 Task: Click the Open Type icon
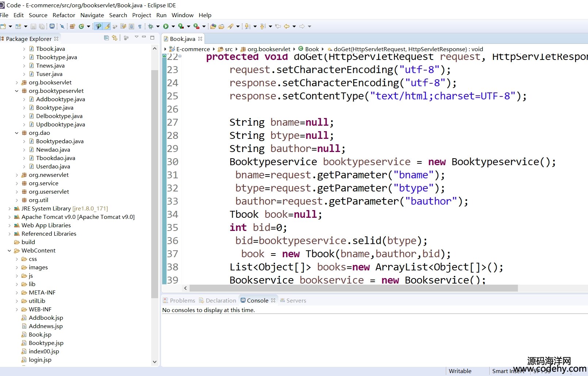(213, 26)
